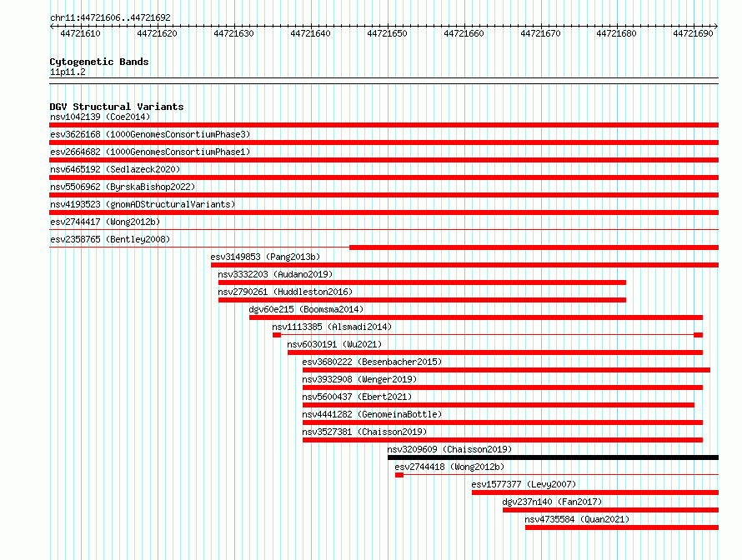Click ruler position 44721620

point(157,33)
